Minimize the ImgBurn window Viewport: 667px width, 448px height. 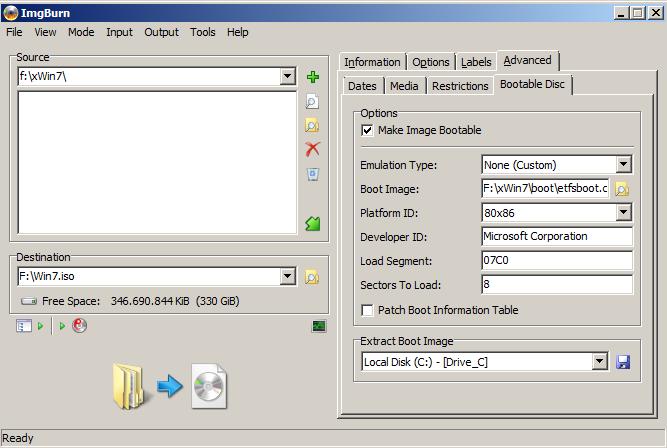click(621, 13)
